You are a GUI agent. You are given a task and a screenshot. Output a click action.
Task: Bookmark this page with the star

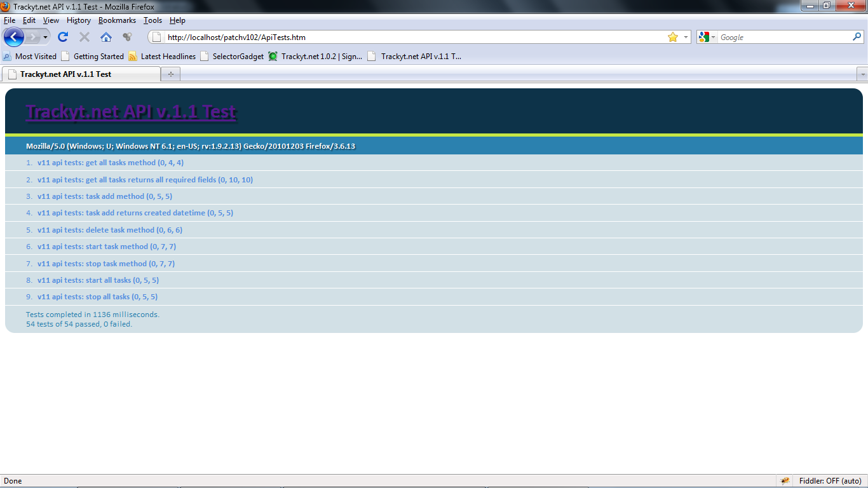point(673,37)
